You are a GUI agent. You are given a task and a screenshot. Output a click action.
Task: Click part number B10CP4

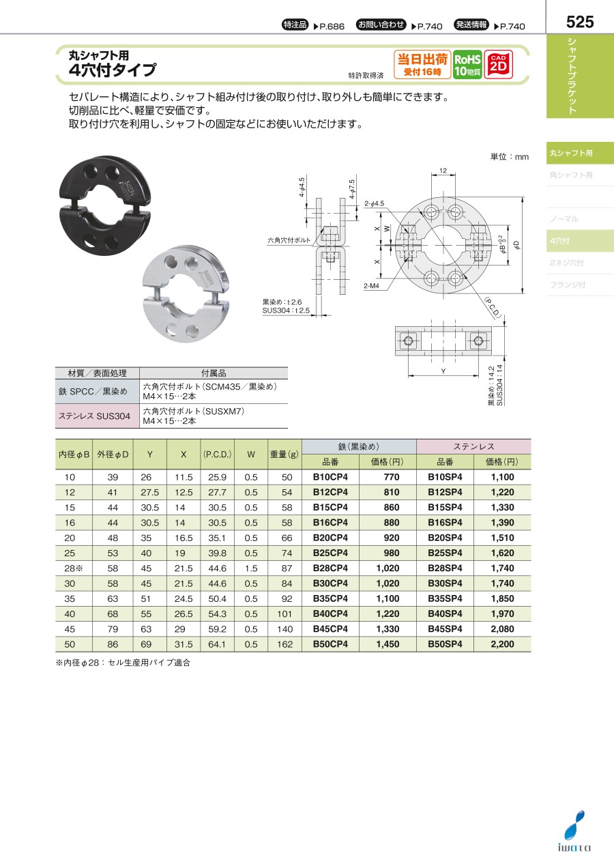[x=330, y=478]
